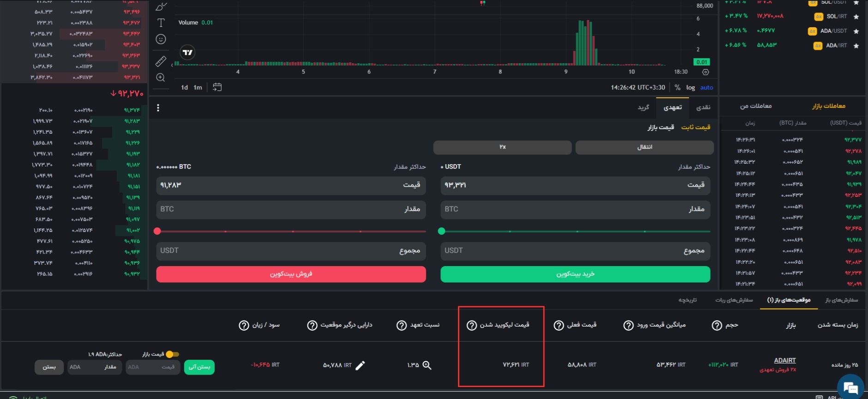Open the 2x leverage selector
Screen dimensions: 868x399
502,147
